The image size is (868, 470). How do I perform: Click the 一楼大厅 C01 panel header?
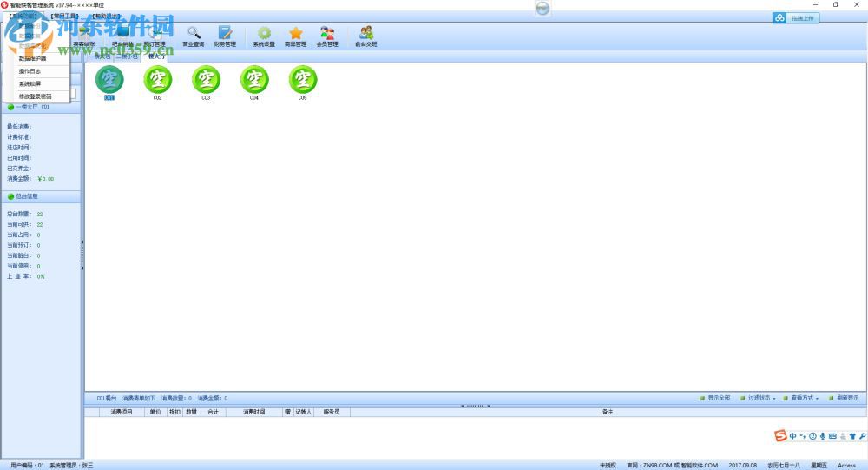42,106
